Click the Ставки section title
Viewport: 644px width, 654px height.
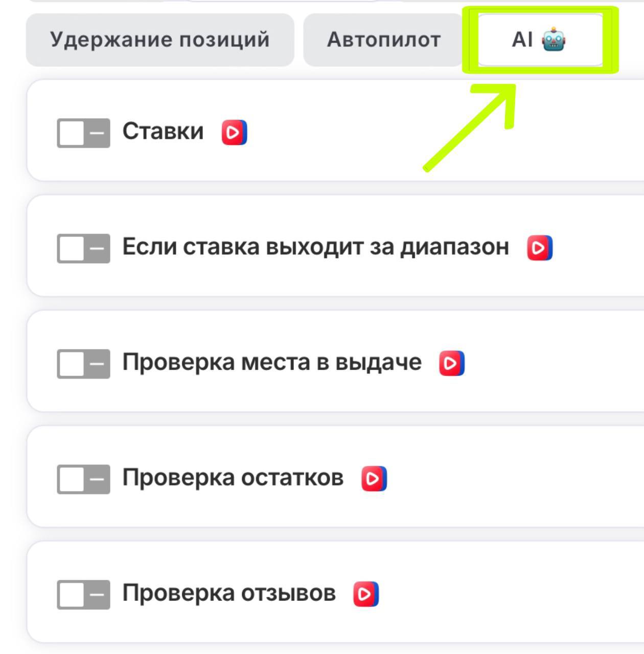[x=163, y=132]
